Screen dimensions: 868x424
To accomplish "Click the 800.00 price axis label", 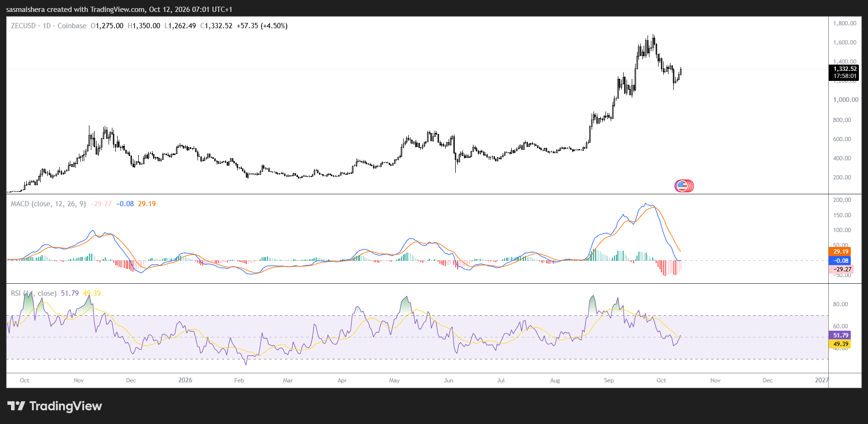I will [842, 120].
